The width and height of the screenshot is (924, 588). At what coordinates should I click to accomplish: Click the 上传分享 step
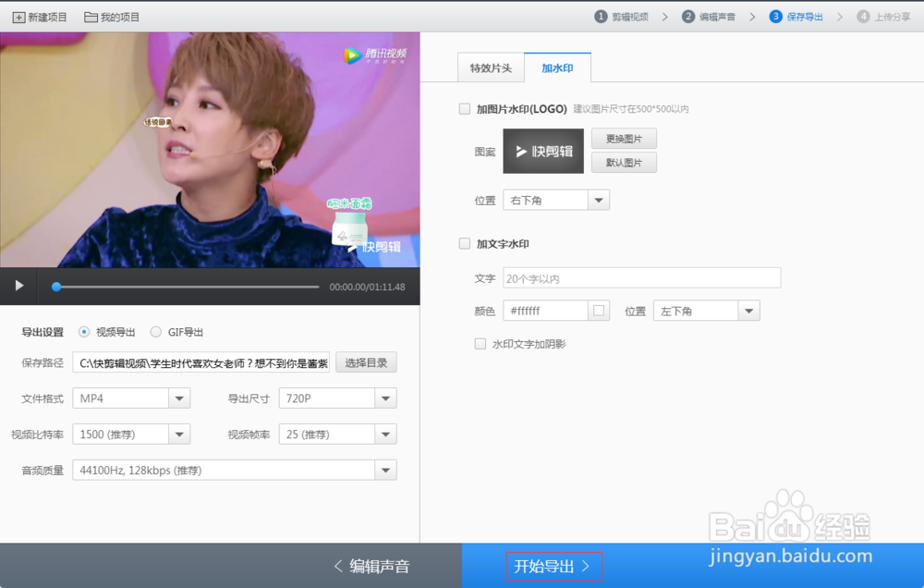point(882,16)
